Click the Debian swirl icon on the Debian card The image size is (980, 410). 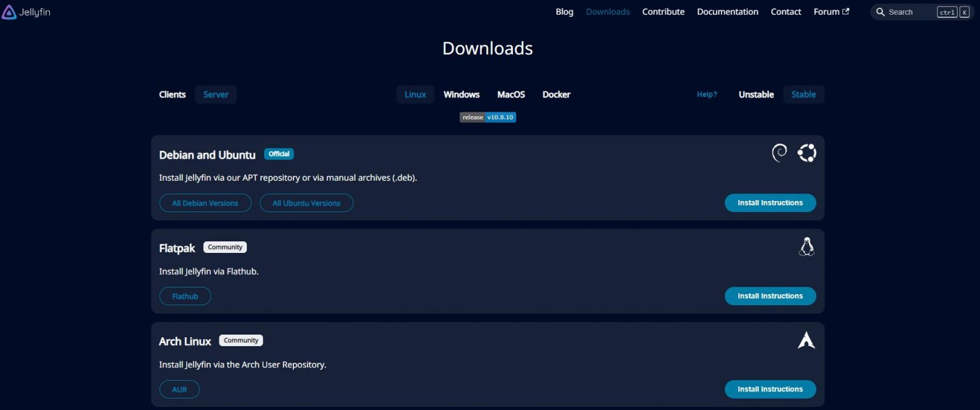pos(779,153)
